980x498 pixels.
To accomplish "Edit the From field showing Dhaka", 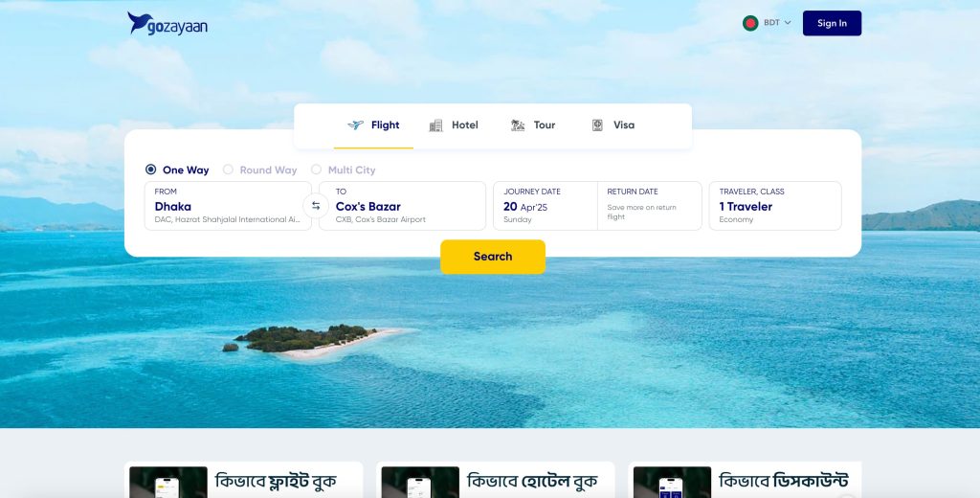I will (x=228, y=206).
